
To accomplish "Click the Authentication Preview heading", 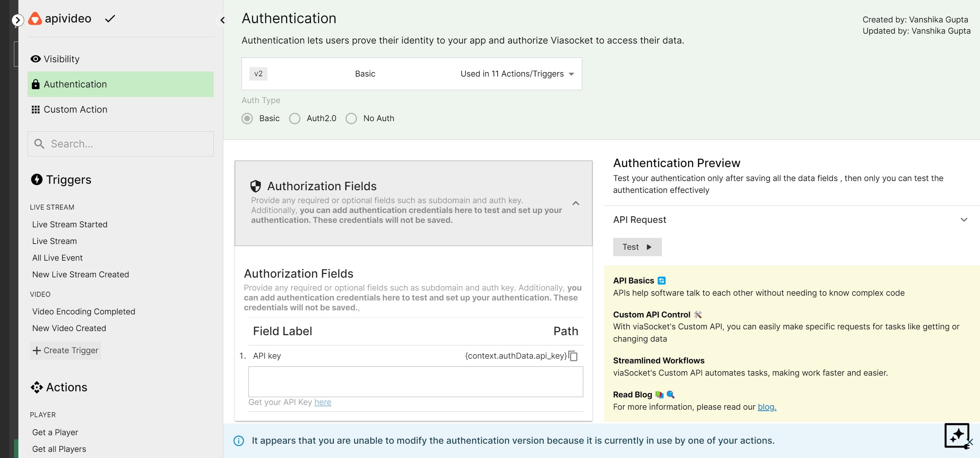I will point(676,163).
